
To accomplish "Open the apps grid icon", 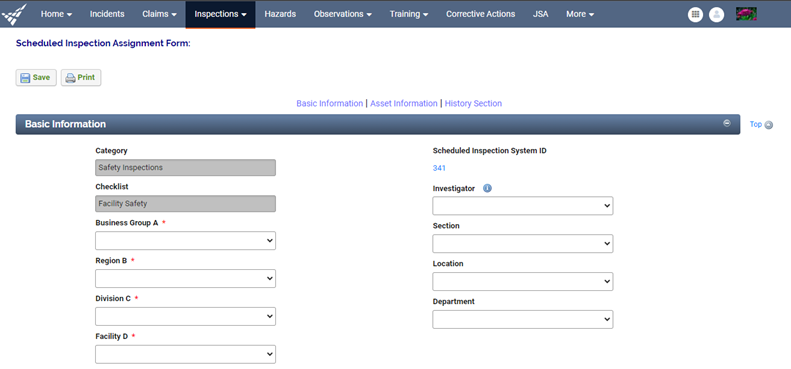I will coord(695,15).
